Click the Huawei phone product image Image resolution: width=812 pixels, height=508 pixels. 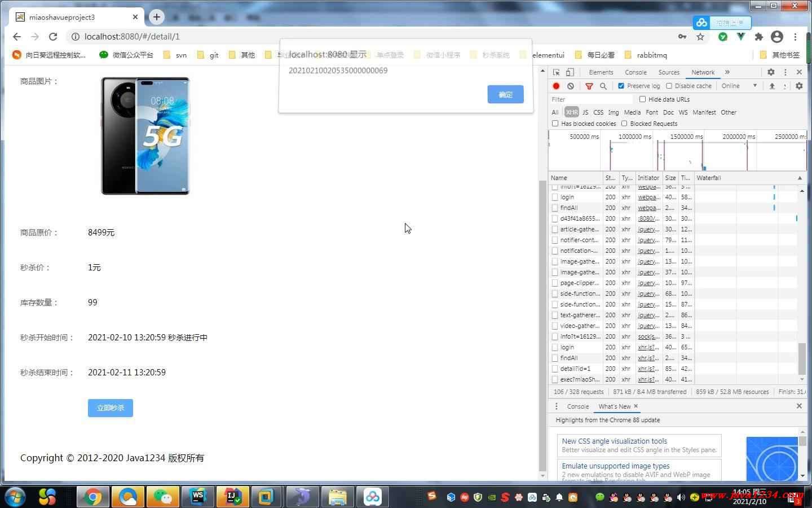coord(145,136)
